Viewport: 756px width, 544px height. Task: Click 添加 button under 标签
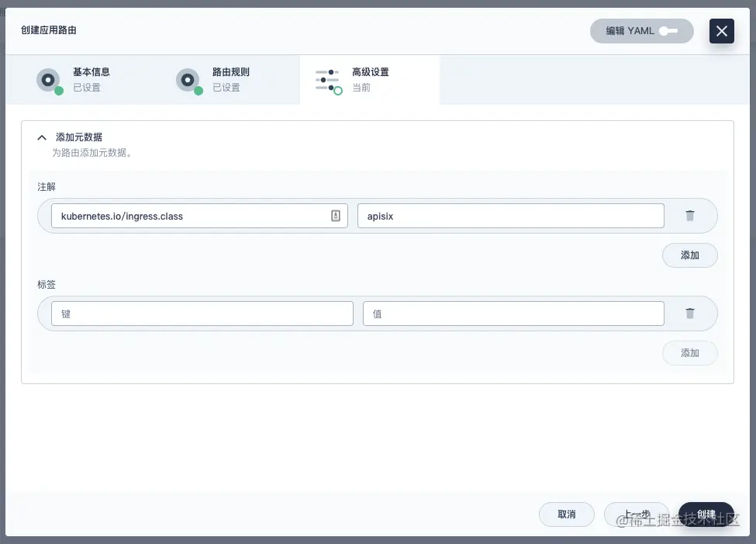pyautogui.click(x=690, y=353)
